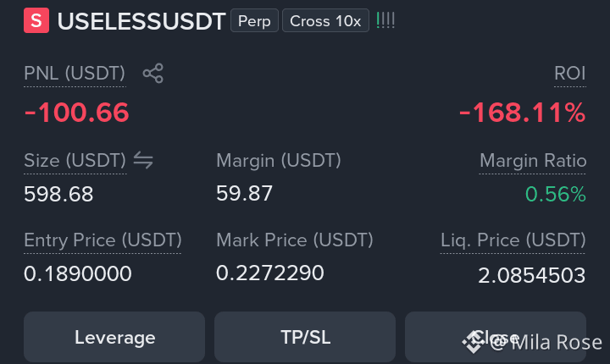Click the red S short-position badge
The width and height of the screenshot is (610, 364).
(36, 20)
